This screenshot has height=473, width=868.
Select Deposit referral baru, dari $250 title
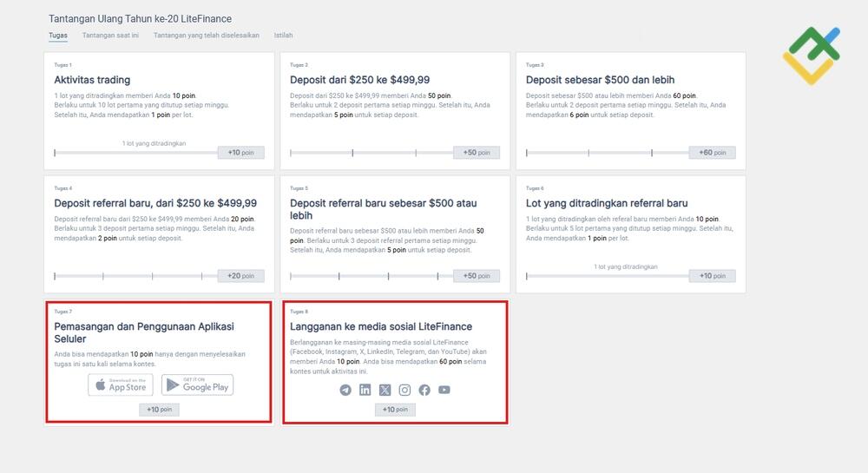[x=155, y=204]
